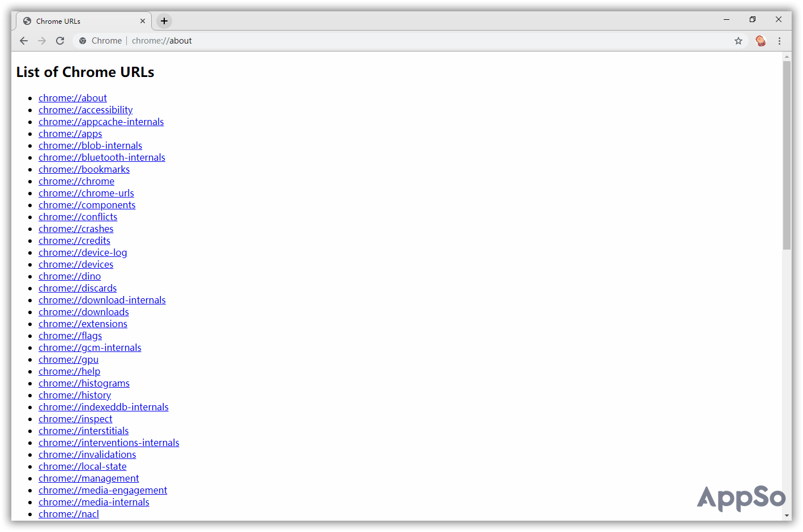This screenshot has height=532, width=803.
Task: Open the chrome://bookmarks link
Action: point(84,169)
